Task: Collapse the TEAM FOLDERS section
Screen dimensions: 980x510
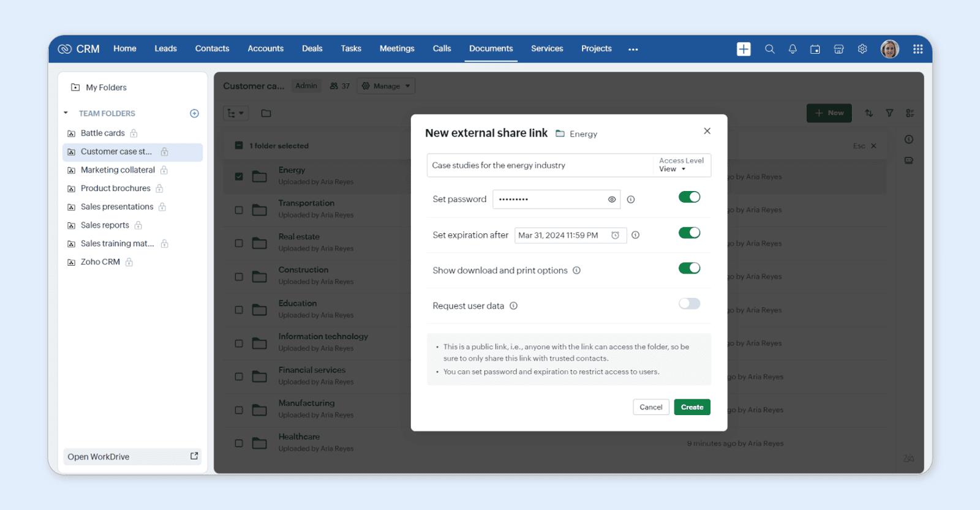Action: coord(66,113)
